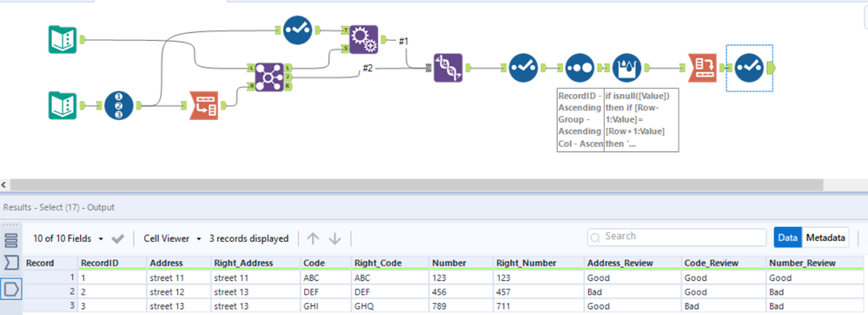Image resolution: width=868 pixels, height=315 pixels.
Task: Click the Right_Number column header
Action: [x=539, y=263]
